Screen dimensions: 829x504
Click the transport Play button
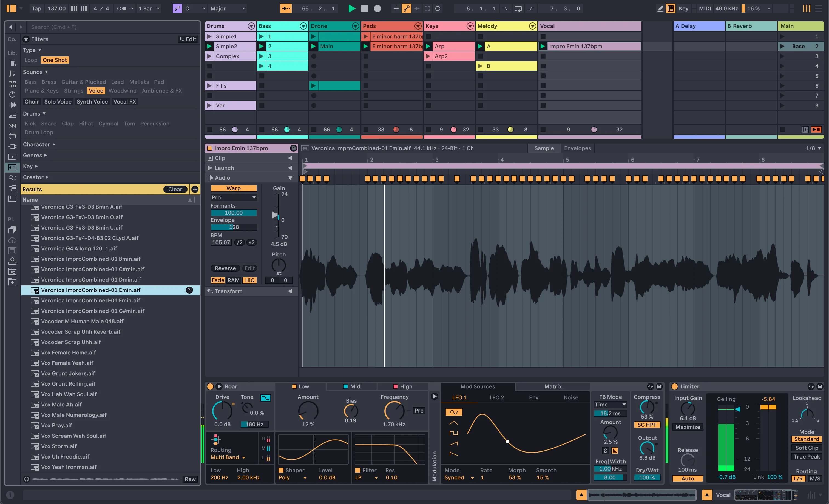(351, 8)
